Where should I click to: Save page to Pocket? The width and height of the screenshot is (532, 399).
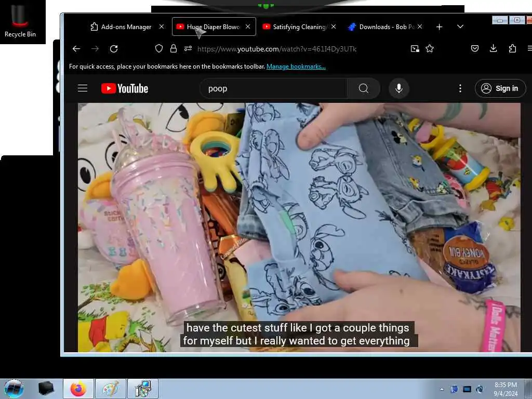[x=475, y=48]
